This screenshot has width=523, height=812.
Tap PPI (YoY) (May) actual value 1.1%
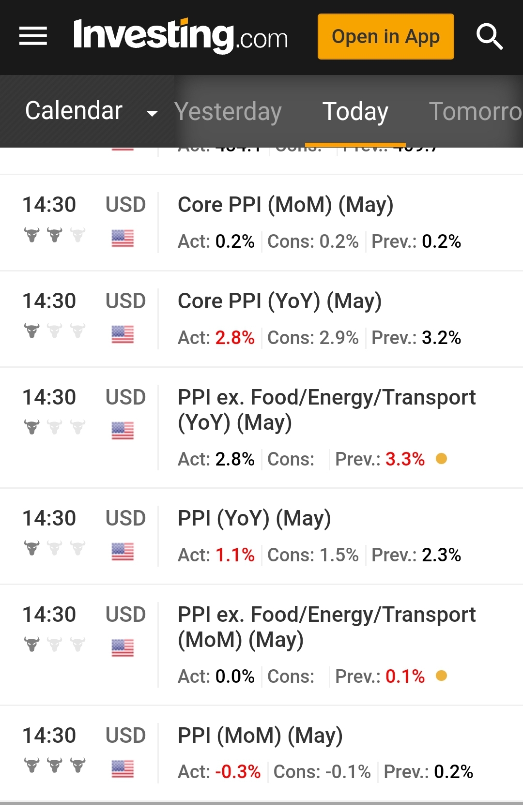point(235,555)
